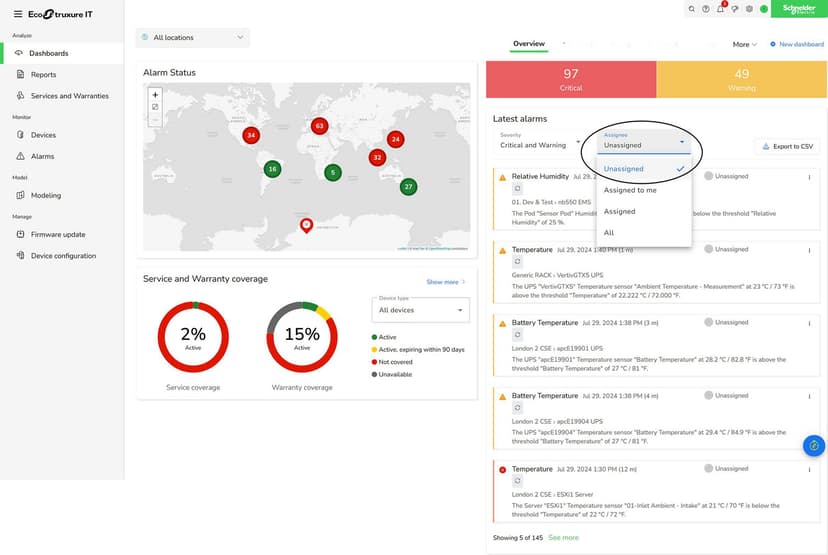The height and width of the screenshot is (555, 828).
Task: Choose the All assignee option
Action: [644, 232]
